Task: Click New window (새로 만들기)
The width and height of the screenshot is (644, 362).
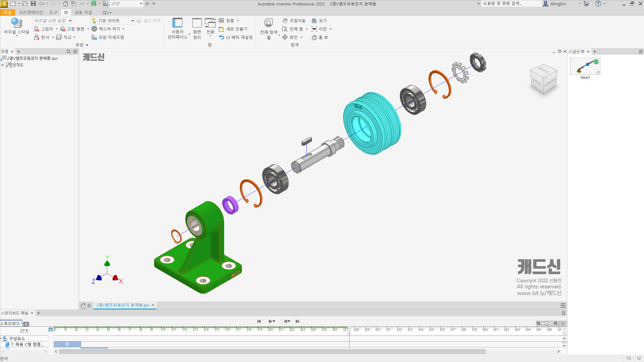Action: 233,29
